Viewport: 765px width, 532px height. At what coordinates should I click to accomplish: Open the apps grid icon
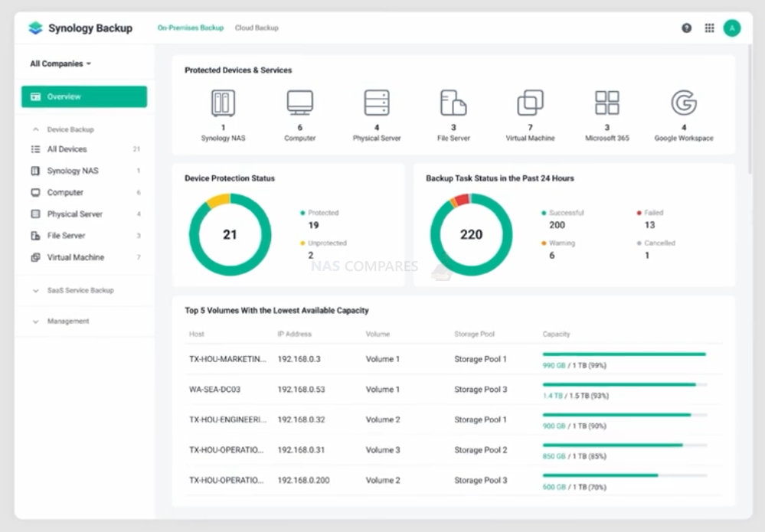pos(709,28)
